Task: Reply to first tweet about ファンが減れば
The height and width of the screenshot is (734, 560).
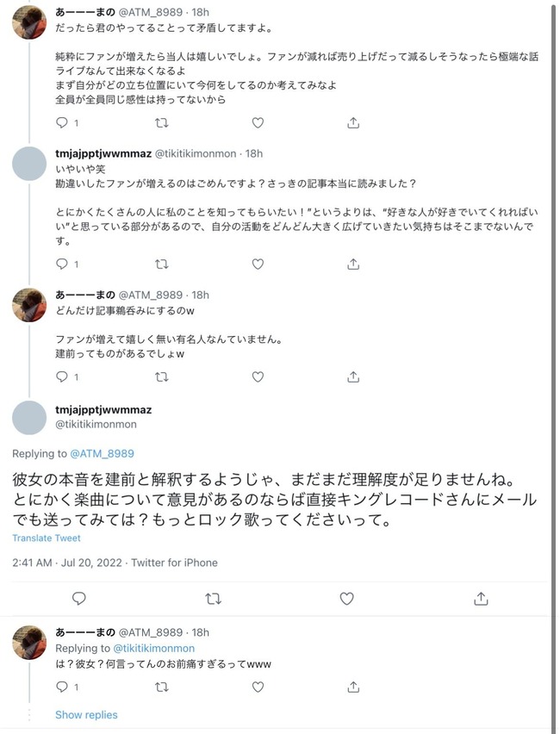Action: (x=61, y=123)
